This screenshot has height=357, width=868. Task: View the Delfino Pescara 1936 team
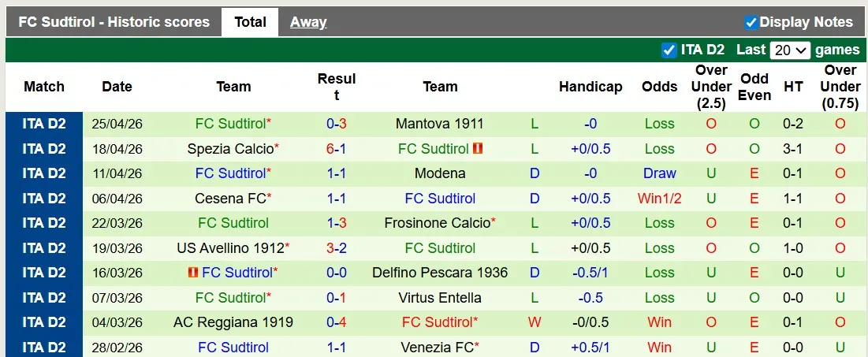coord(440,273)
